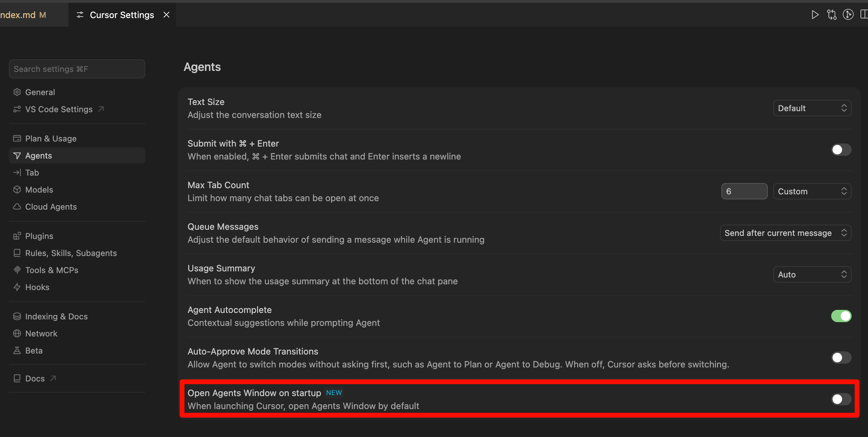This screenshot has height=437, width=868.
Task: Click the cloud icon beside Cloud Agents
Action: (17, 207)
